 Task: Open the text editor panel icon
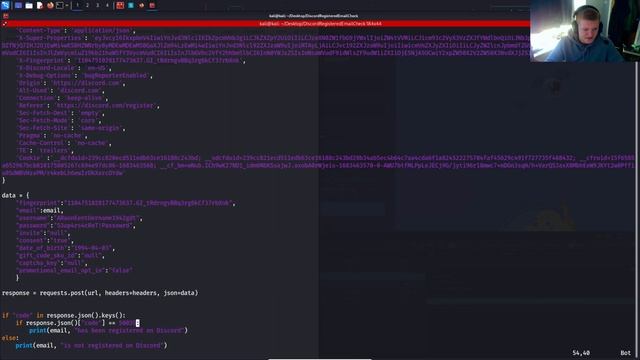[40, 5]
